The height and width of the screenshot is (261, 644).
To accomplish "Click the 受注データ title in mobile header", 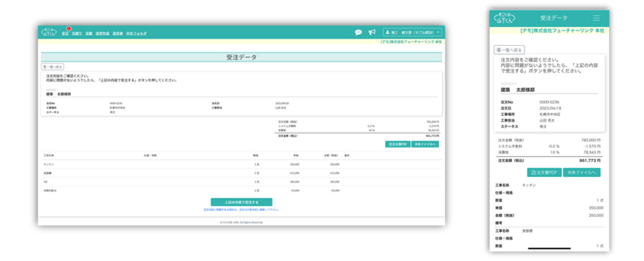I will (x=554, y=18).
